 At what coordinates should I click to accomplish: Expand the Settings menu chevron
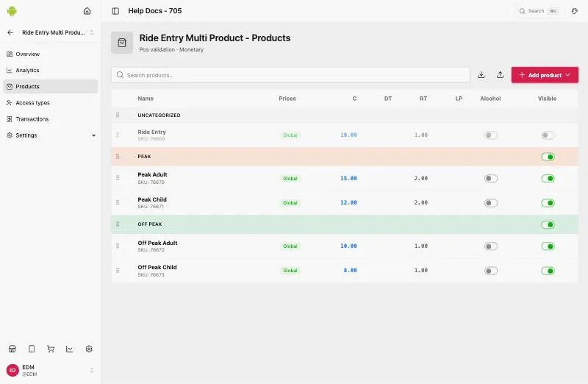(x=93, y=135)
